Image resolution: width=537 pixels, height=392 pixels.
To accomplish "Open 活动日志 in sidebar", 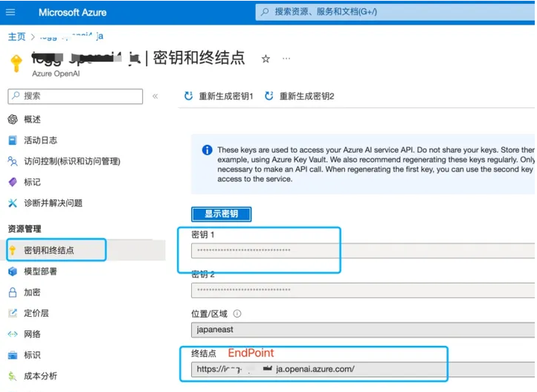I will click(x=40, y=140).
